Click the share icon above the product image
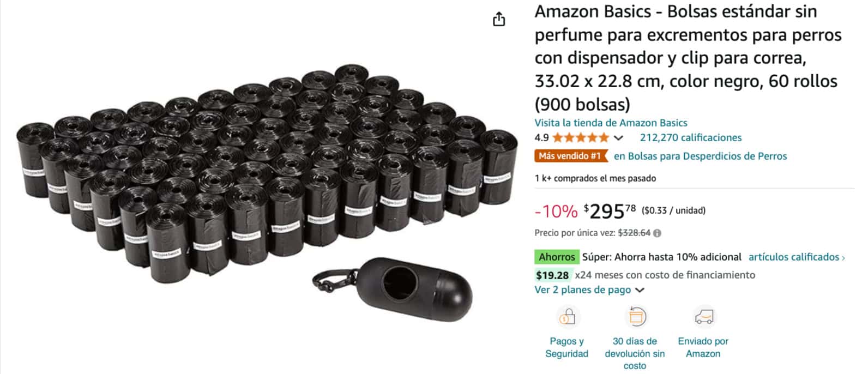The width and height of the screenshot is (868, 374). point(499,20)
